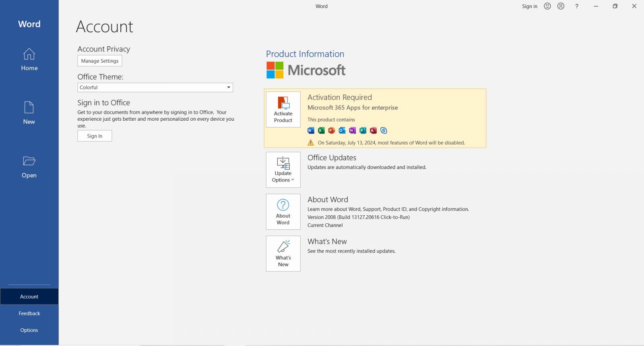644x346 pixels.
Task: Open the New document page icon
Action: pos(29,107)
